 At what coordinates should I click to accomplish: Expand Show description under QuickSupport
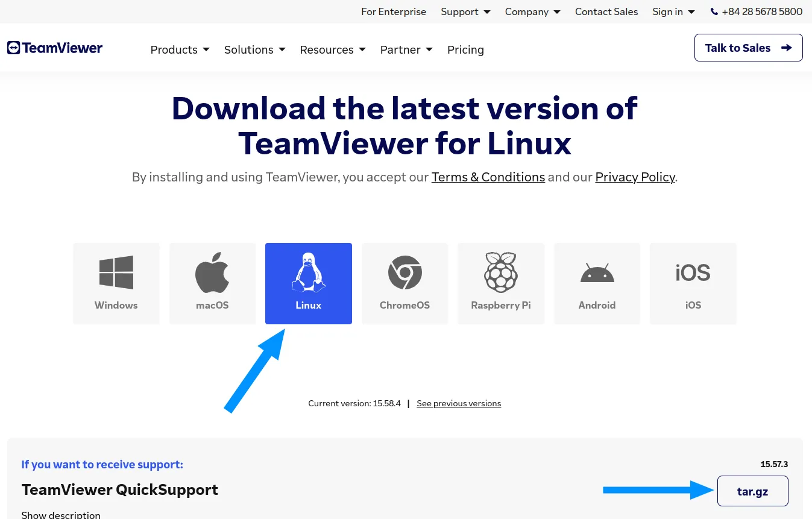[61, 515]
